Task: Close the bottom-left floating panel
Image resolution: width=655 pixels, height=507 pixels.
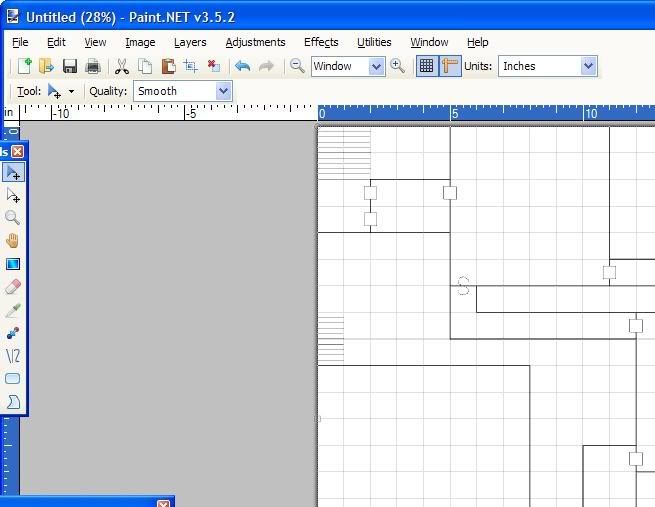Action: pos(164,504)
